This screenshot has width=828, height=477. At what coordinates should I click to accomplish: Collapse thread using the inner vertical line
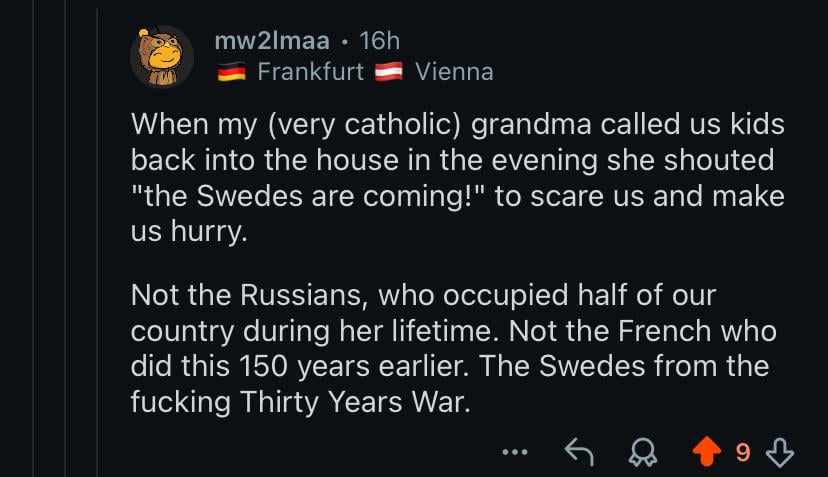click(97, 240)
